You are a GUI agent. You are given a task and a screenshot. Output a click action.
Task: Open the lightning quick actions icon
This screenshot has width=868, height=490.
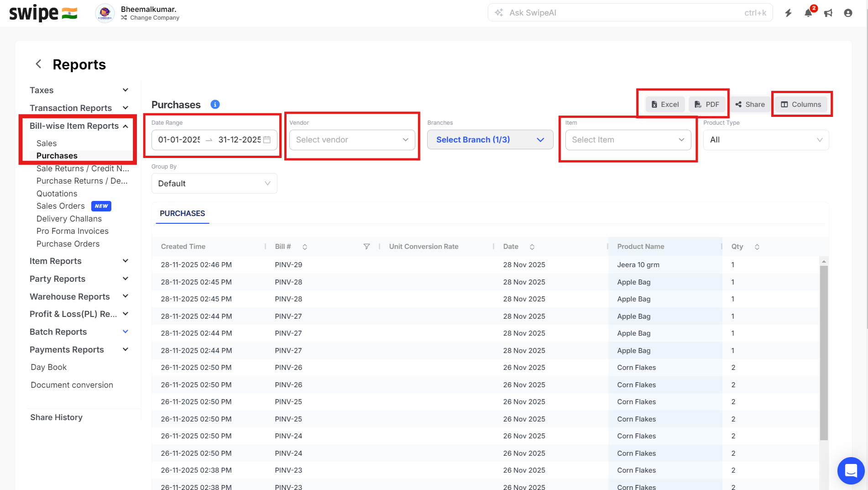pyautogui.click(x=788, y=13)
